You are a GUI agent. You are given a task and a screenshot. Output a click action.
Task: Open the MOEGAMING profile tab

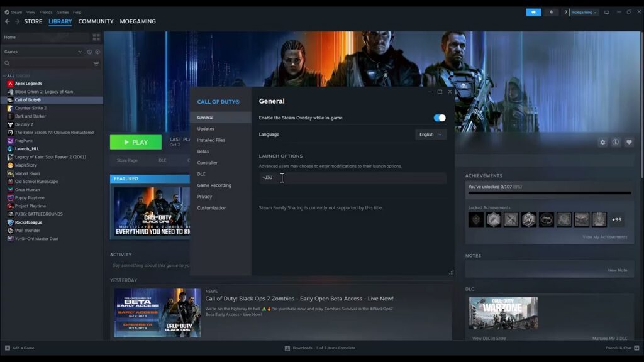[138, 21]
